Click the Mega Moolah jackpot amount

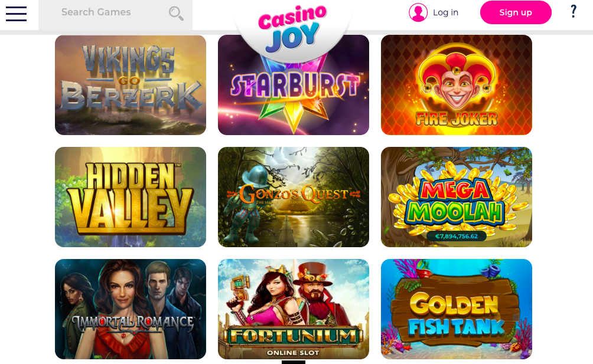click(x=457, y=237)
